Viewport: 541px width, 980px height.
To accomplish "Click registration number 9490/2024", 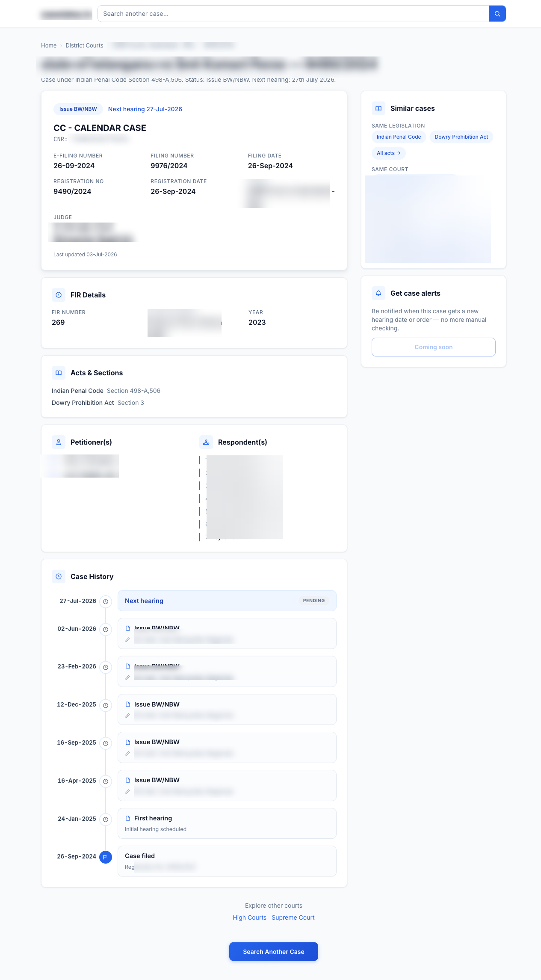I will coord(72,191).
